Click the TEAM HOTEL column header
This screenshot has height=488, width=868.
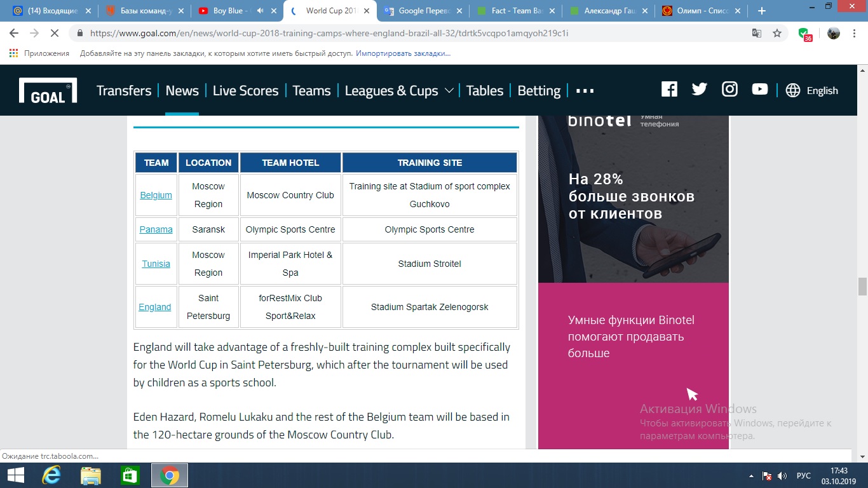pyautogui.click(x=290, y=163)
